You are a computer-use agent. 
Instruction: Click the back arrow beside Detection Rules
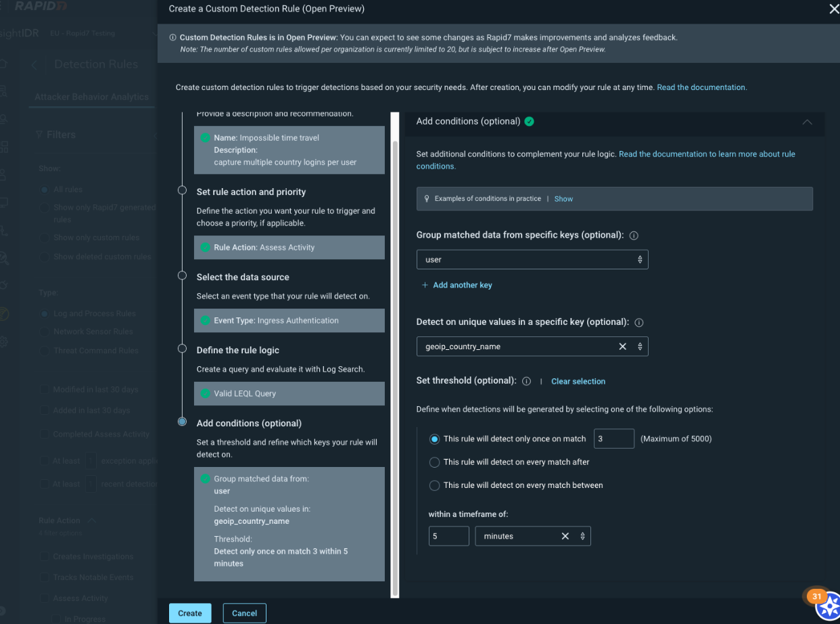(34, 65)
